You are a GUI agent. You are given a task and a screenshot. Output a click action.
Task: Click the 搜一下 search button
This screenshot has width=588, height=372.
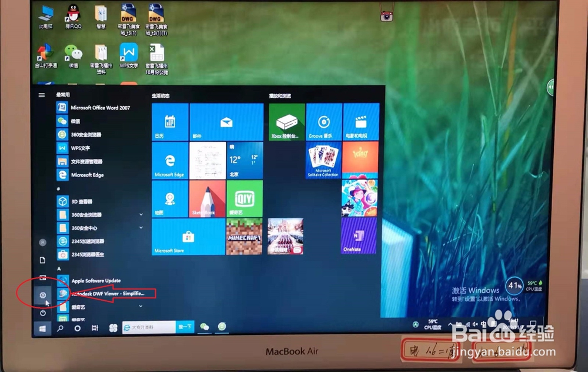(185, 327)
